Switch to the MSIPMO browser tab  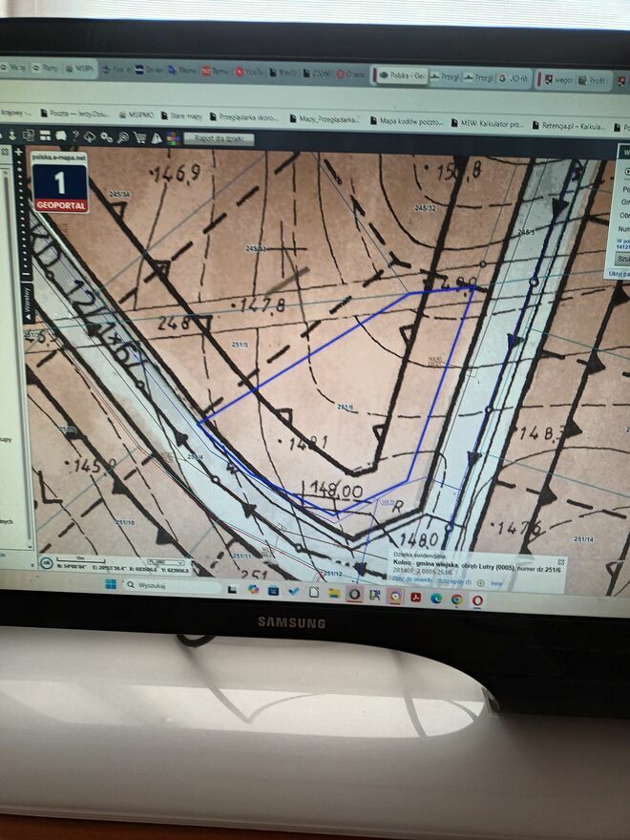(79, 68)
